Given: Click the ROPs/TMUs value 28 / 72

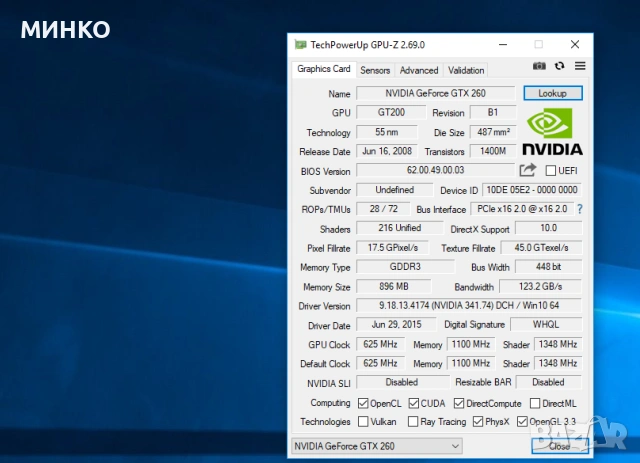Looking at the screenshot, I should click(383, 209).
